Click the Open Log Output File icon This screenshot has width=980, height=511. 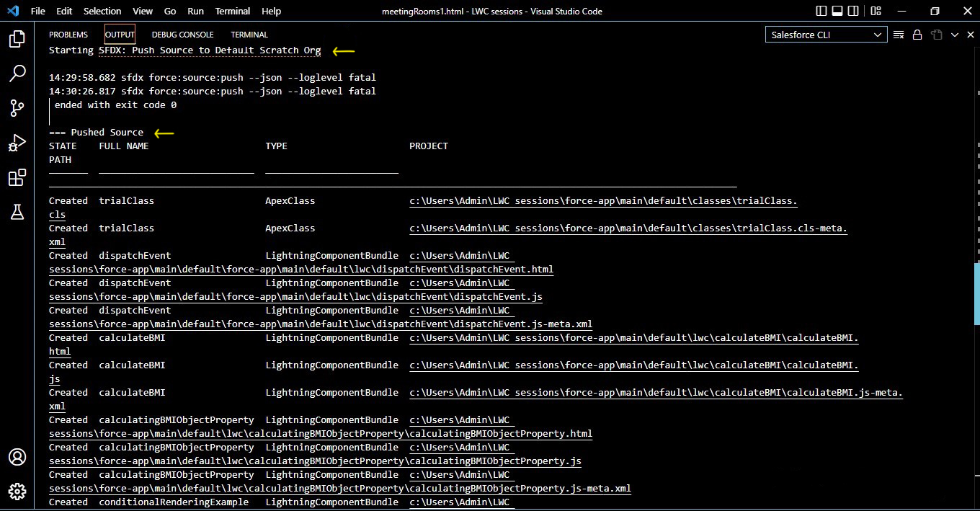pyautogui.click(x=936, y=35)
